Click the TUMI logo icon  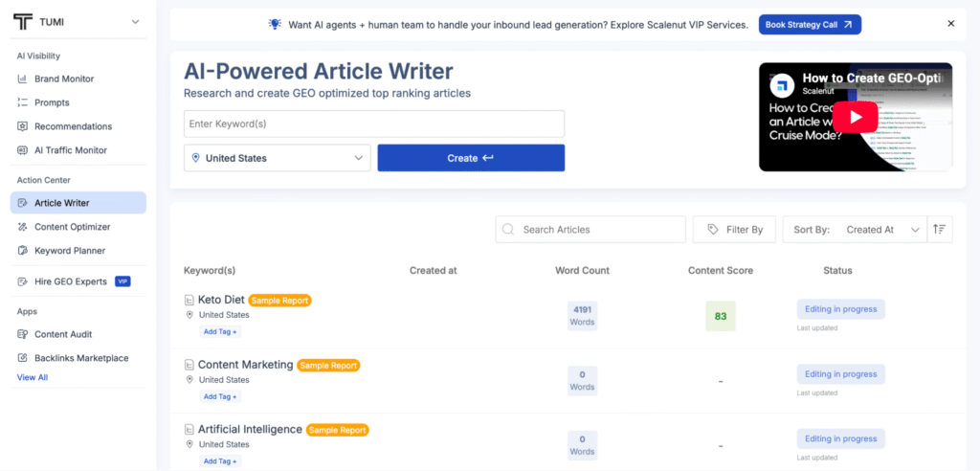(23, 22)
